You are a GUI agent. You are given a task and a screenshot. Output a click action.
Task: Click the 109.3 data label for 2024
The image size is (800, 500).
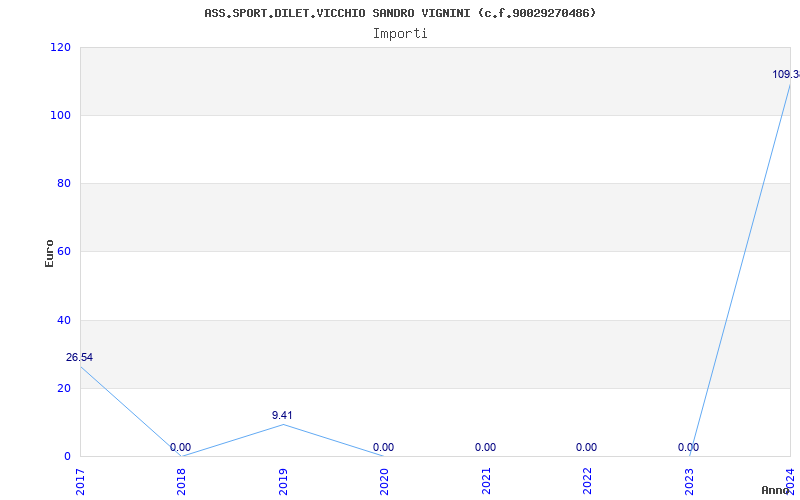pyautogui.click(x=786, y=74)
